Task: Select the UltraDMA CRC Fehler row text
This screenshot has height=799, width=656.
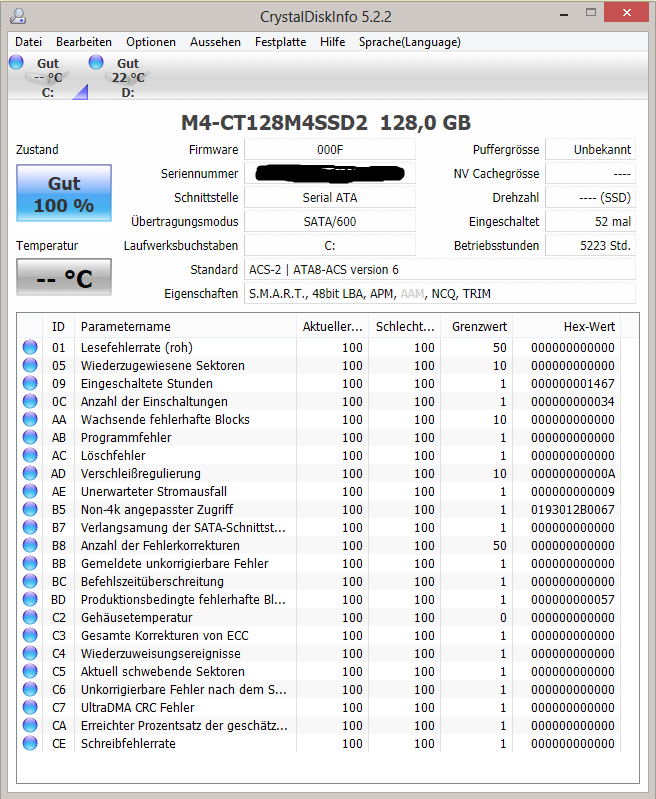Action: click(x=138, y=707)
